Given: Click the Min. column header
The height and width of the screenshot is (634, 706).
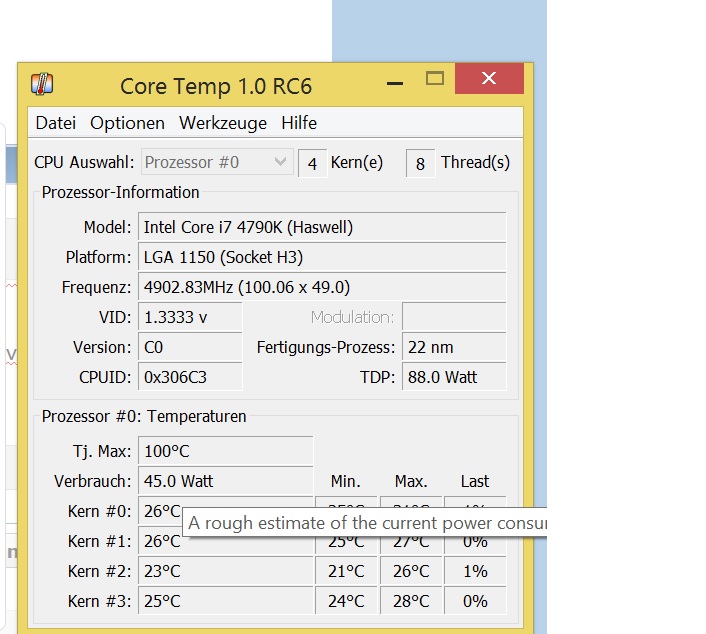Looking at the screenshot, I should click(346, 481).
